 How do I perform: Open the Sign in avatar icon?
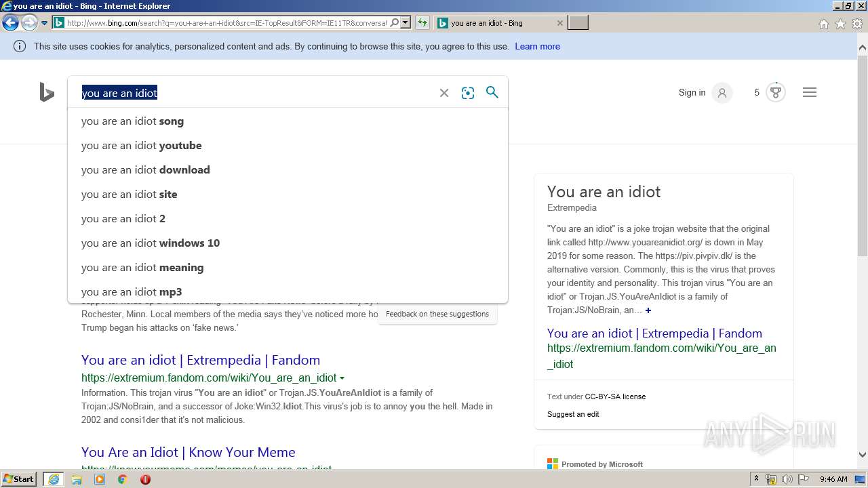click(x=722, y=93)
